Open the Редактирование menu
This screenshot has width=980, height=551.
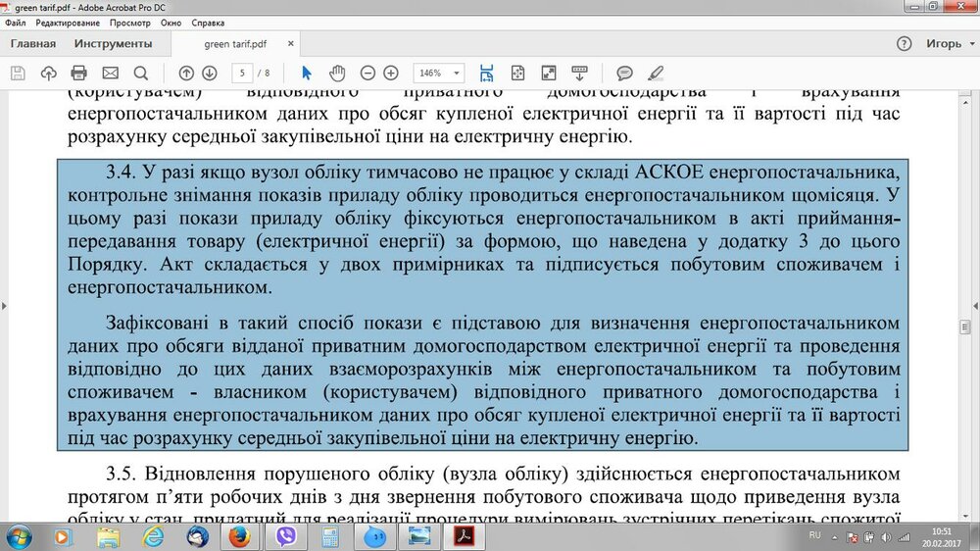[x=68, y=23]
